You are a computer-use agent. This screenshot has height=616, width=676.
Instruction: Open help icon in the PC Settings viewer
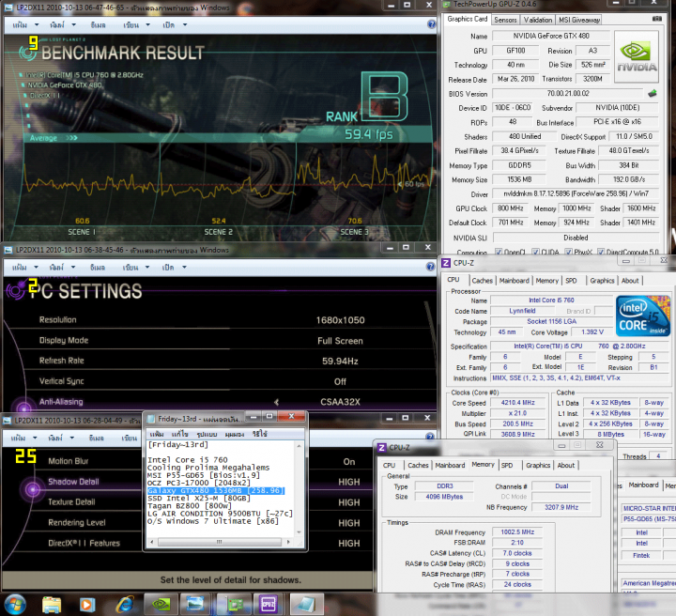(x=430, y=267)
